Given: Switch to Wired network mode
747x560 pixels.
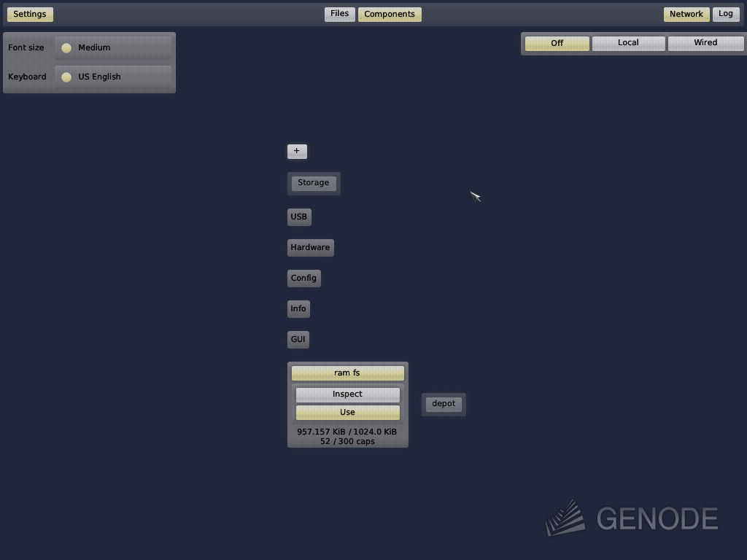Looking at the screenshot, I should click(705, 43).
